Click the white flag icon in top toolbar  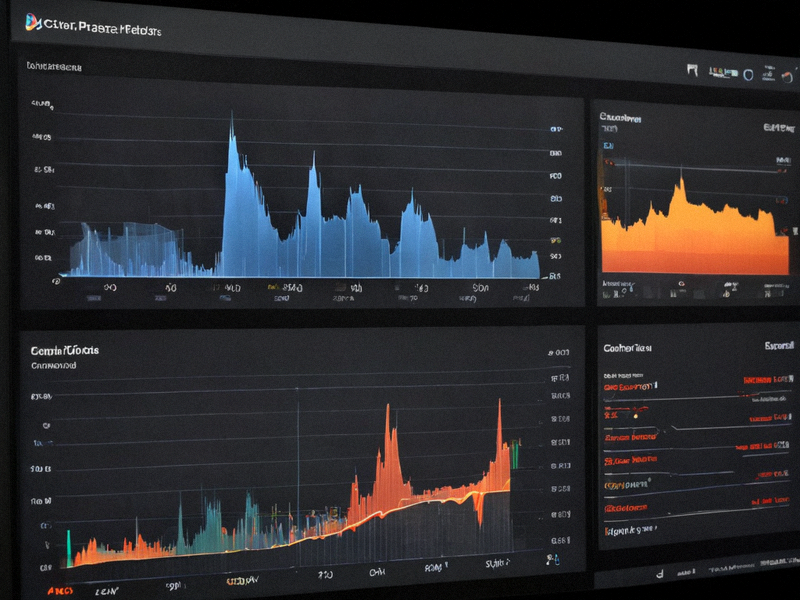point(692,70)
